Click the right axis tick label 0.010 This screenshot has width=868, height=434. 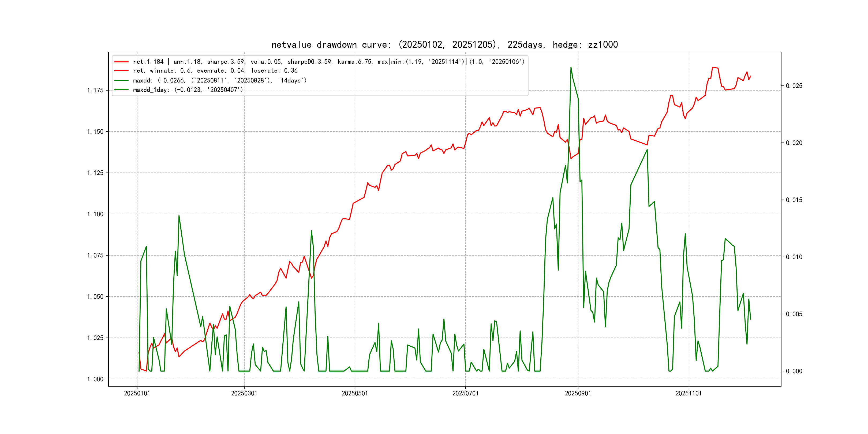click(x=794, y=257)
